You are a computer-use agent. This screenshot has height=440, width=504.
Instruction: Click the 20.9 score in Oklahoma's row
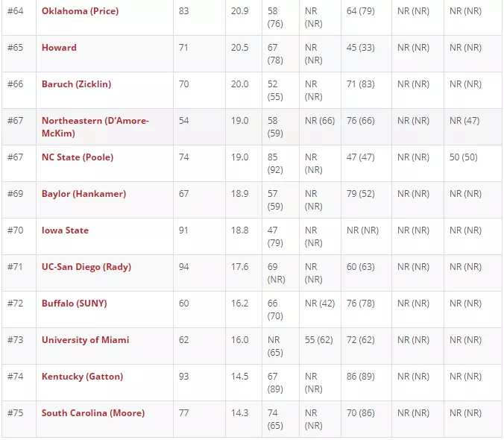(239, 11)
